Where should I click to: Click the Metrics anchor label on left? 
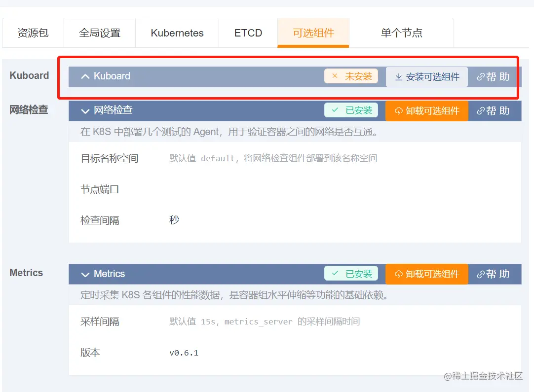pos(26,273)
